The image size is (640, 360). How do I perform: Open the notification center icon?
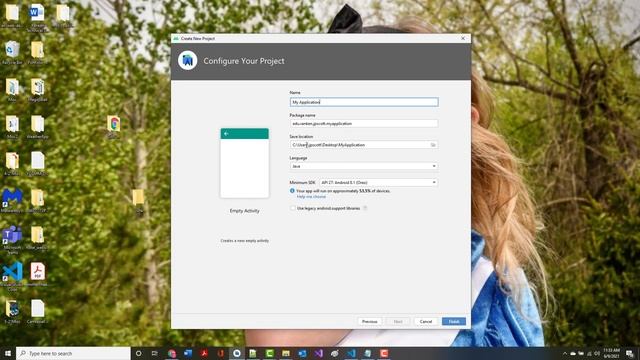click(630, 353)
